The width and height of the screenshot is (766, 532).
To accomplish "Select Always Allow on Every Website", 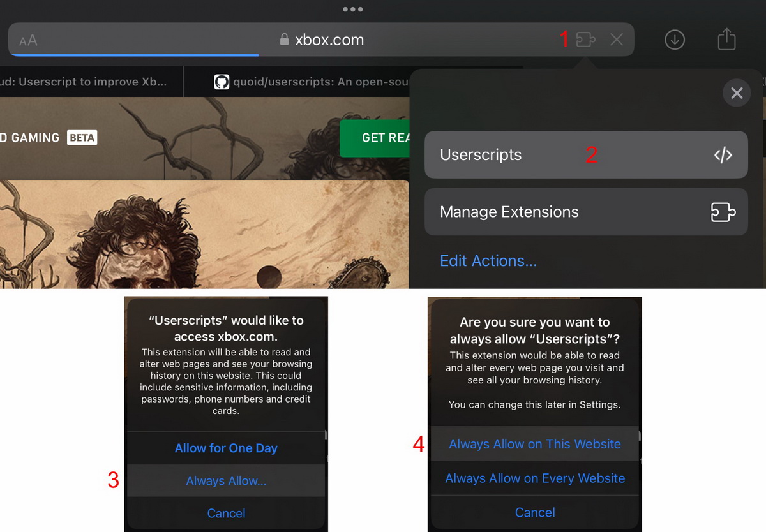I will tap(535, 478).
